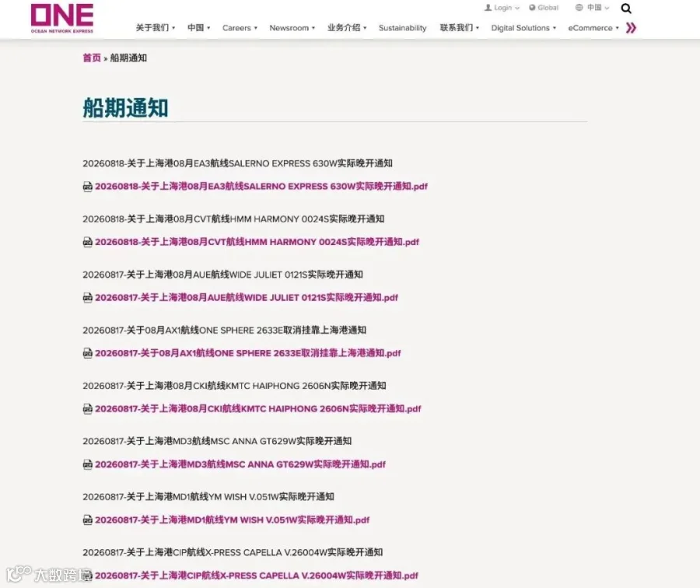Image resolution: width=700 pixels, height=588 pixels.
Task: Expand the Digital Solutions menu
Action: tap(523, 28)
